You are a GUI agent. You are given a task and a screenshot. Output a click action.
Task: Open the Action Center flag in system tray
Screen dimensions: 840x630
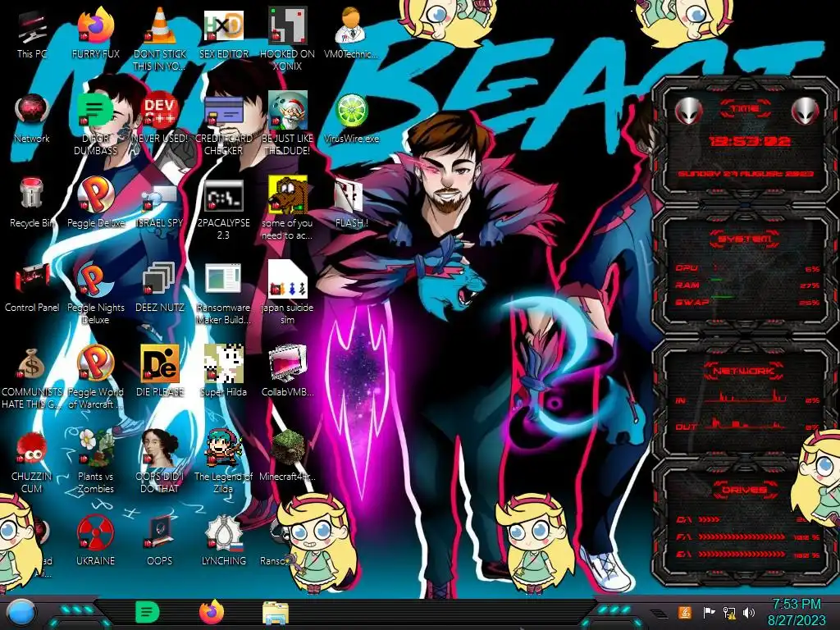tap(708, 612)
